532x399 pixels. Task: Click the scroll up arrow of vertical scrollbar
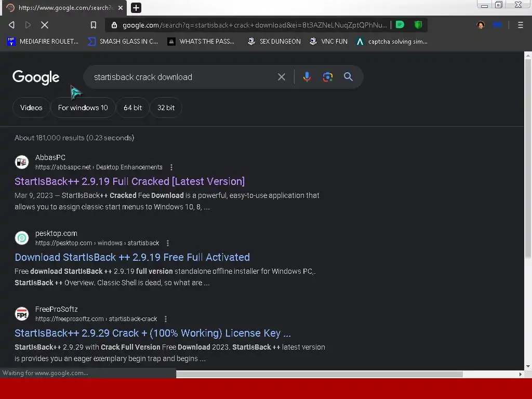coord(528,55)
